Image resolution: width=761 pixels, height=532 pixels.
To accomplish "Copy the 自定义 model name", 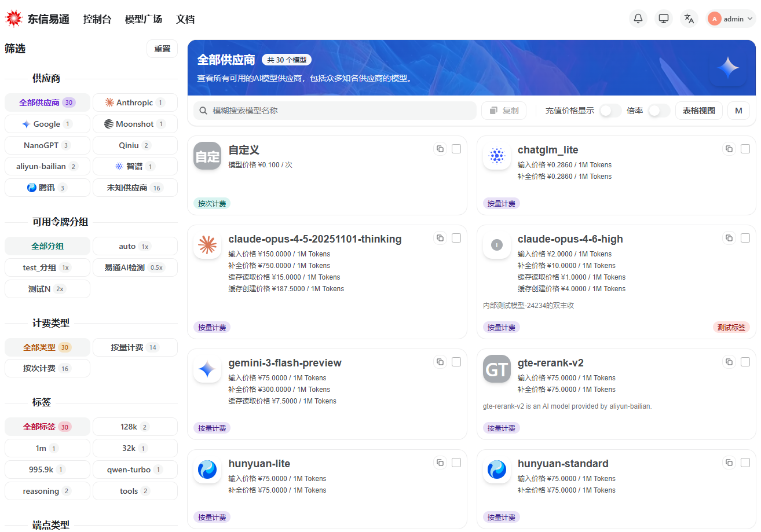I will point(440,149).
